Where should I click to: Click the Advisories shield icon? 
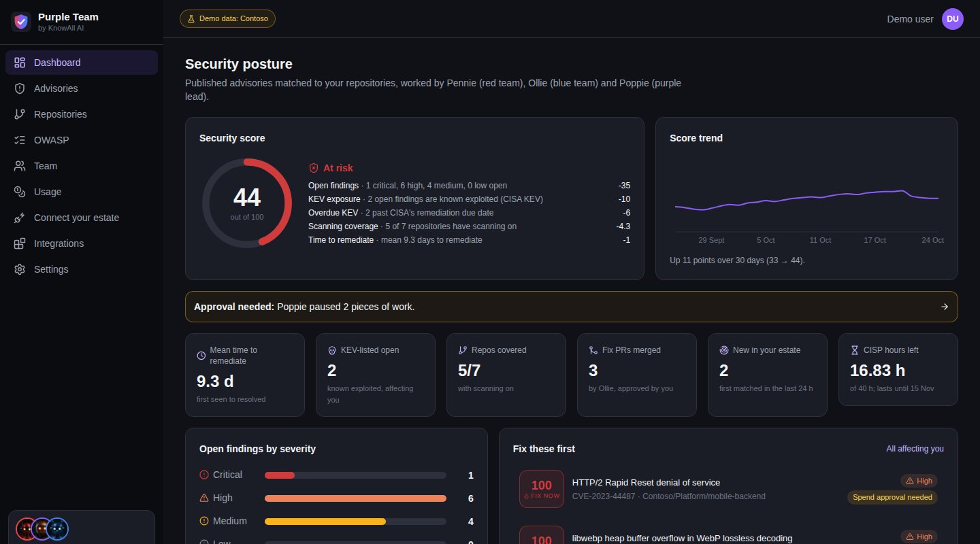(x=20, y=88)
